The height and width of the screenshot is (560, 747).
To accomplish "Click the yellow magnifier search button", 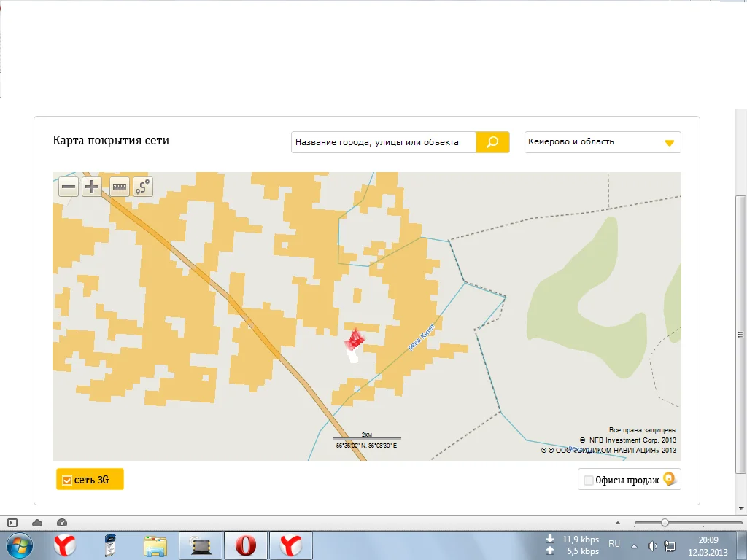I will (492, 142).
